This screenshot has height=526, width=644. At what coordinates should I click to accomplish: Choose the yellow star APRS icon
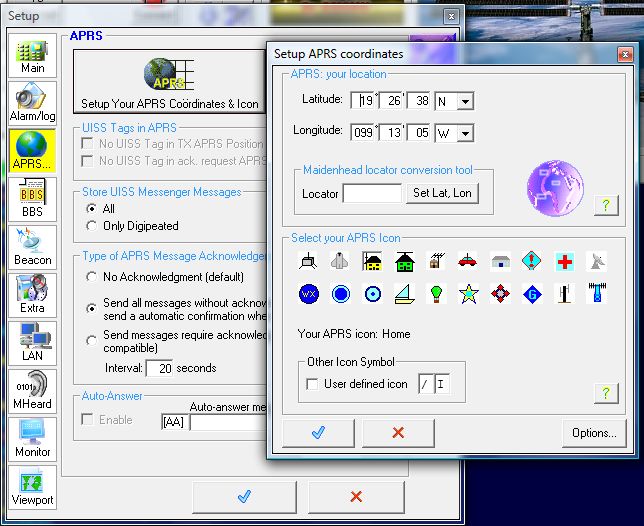469,294
